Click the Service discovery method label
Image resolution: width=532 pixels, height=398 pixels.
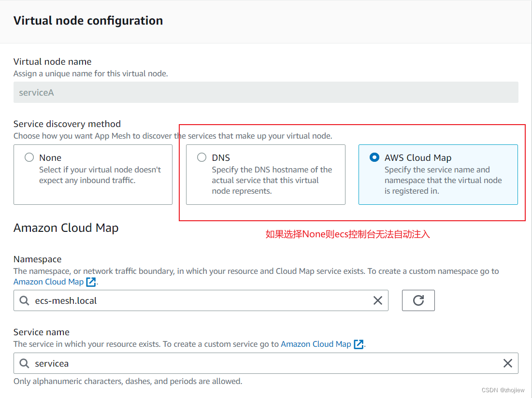[67, 124]
